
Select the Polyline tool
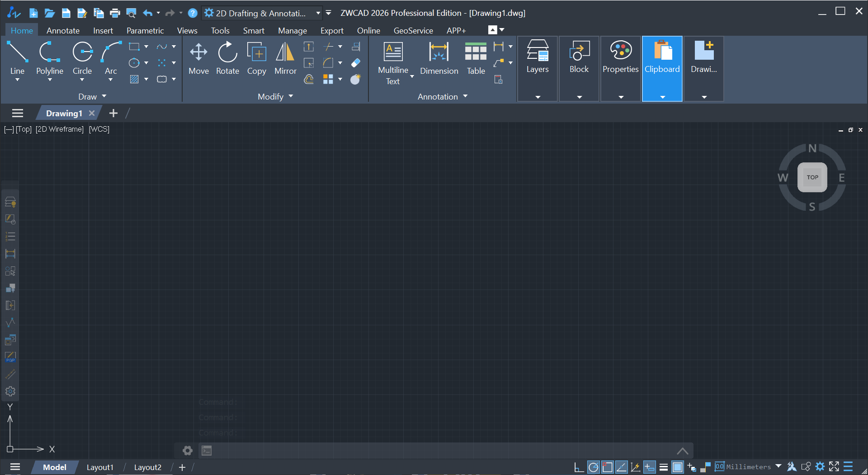pyautogui.click(x=50, y=58)
